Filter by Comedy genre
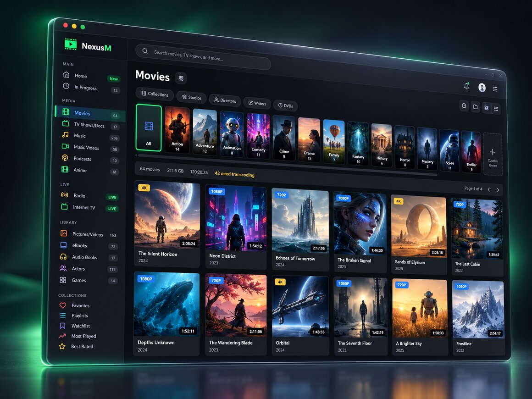532x399 pixels. coord(258,136)
